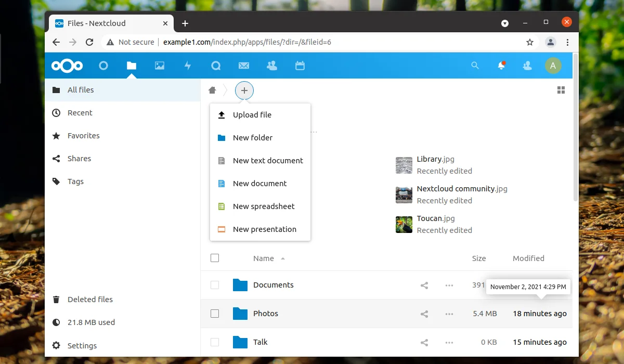Open the Contacts app icon in header
Image resolution: width=624 pixels, height=364 pixels.
click(x=271, y=66)
